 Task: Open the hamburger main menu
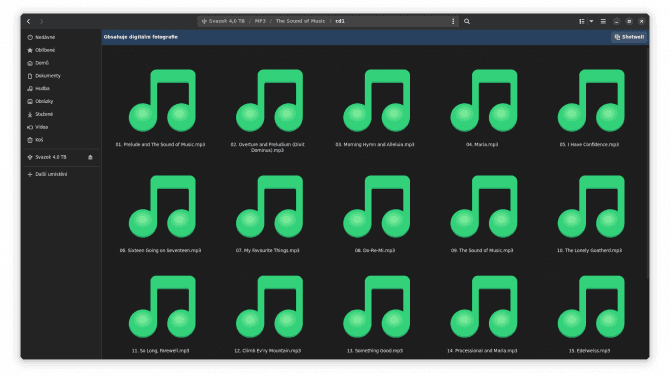(603, 21)
